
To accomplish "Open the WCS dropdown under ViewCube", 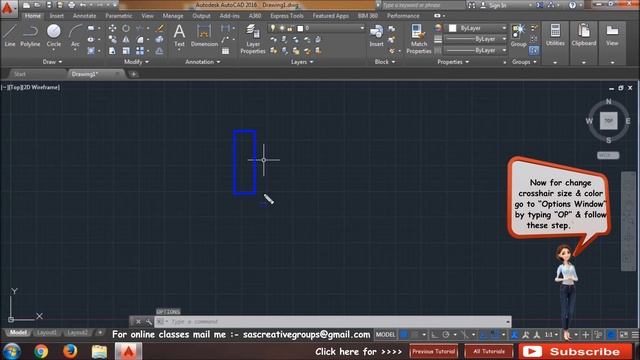I will 608,155.
